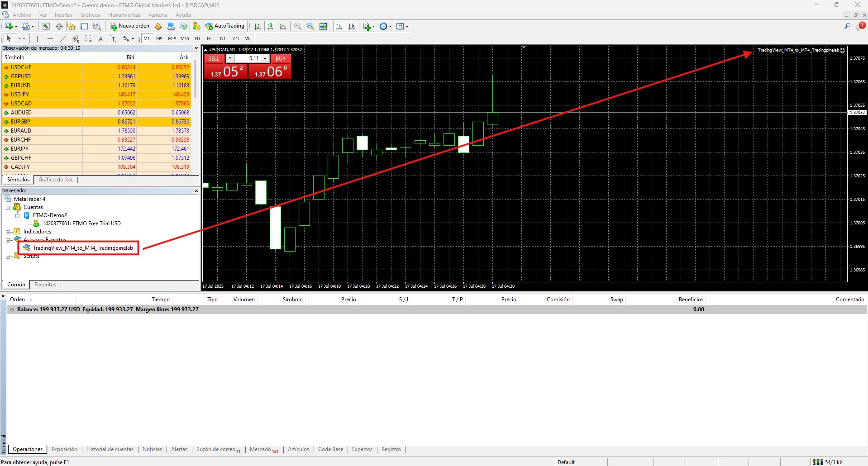Image resolution: width=868 pixels, height=466 pixels.
Task: Click the red SELL button
Action: point(214,58)
